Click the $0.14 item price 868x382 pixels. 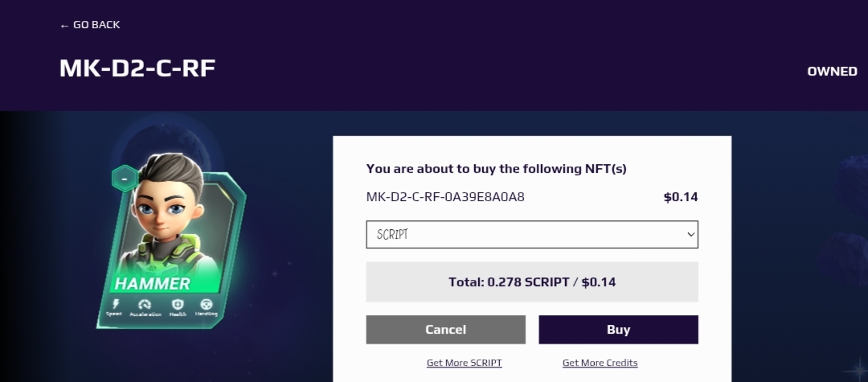681,196
